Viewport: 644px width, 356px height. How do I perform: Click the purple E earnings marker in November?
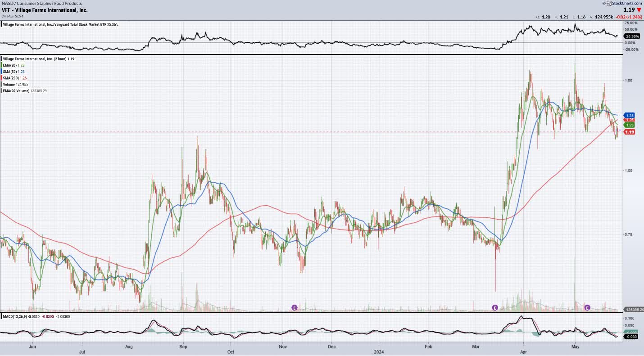[x=294, y=307]
